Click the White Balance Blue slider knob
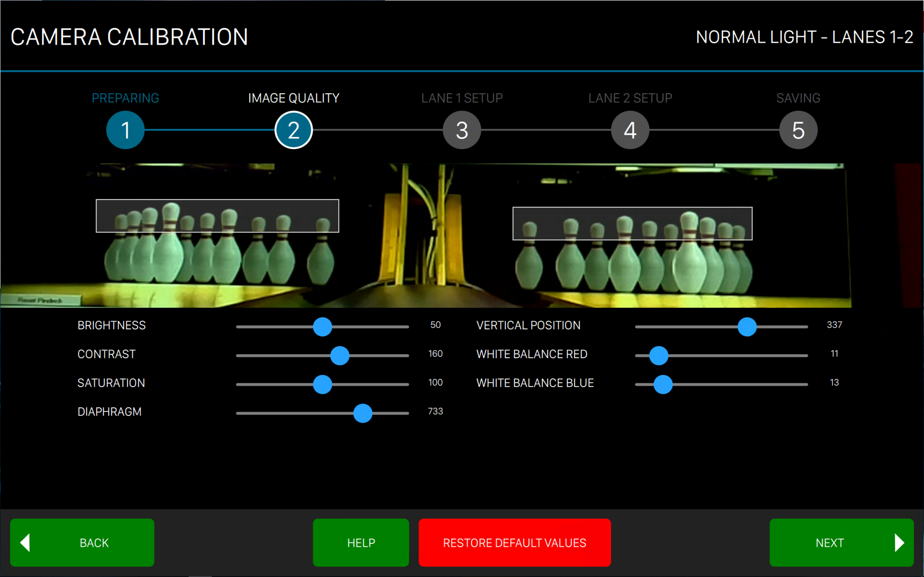Image resolution: width=924 pixels, height=577 pixels. pyautogui.click(x=663, y=384)
